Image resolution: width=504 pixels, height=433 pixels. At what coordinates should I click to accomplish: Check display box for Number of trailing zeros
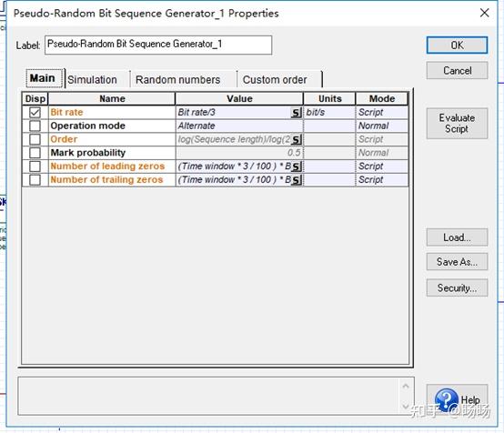coord(35,180)
